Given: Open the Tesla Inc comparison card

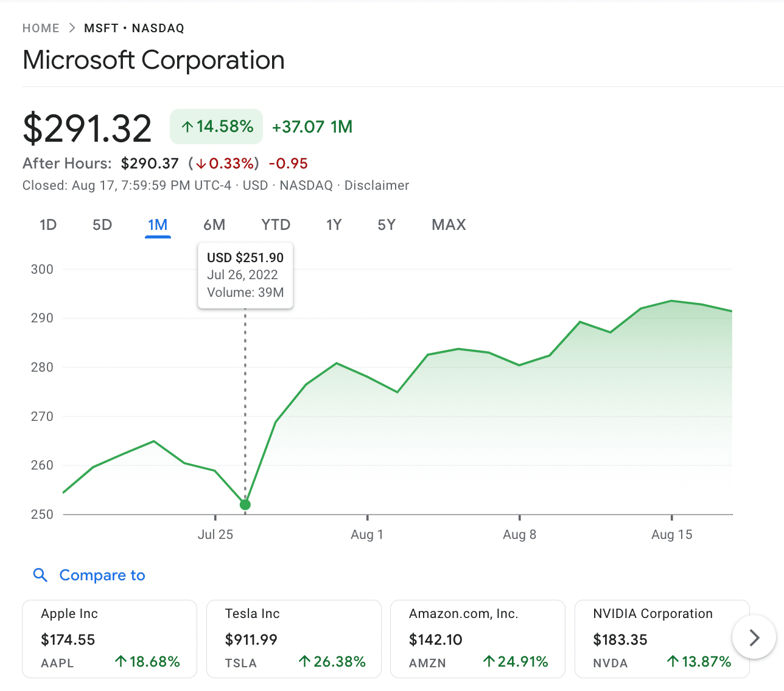Looking at the screenshot, I should pyautogui.click(x=294, y=638).
